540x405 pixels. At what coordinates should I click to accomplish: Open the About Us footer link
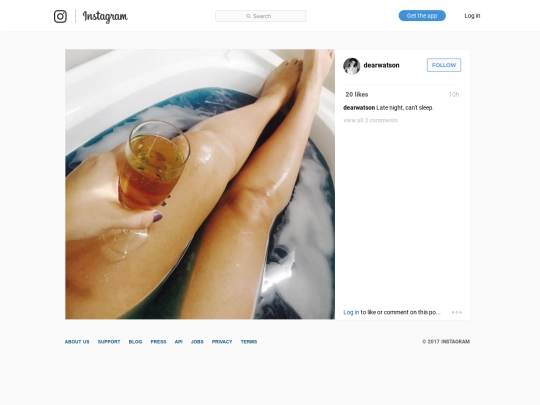pyautogui.click(x=77, y=342)
